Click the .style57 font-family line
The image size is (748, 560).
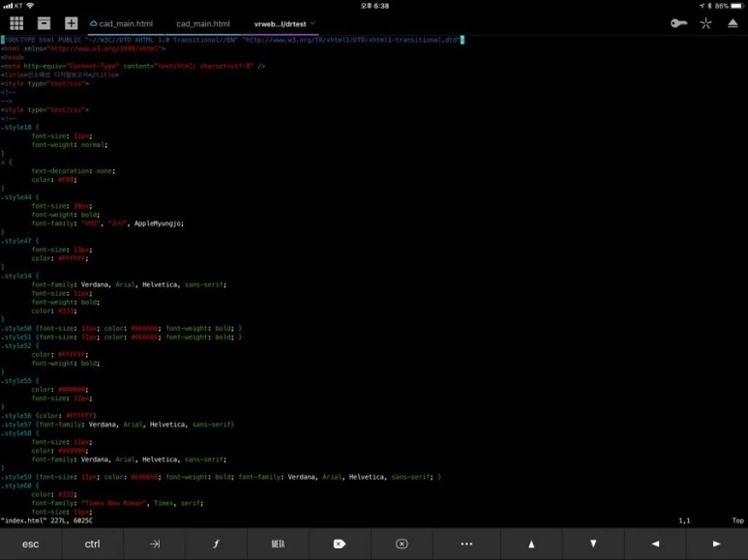[117, 424]
